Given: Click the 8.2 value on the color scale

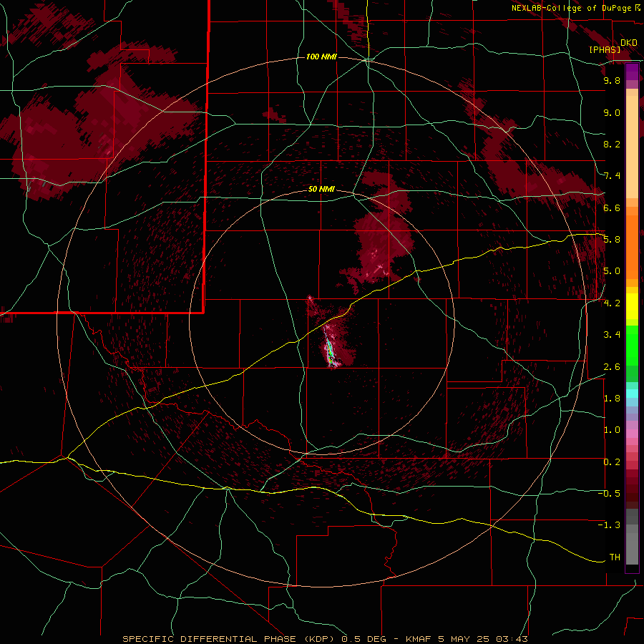Looking at the screenshot, I should (612, 144).
